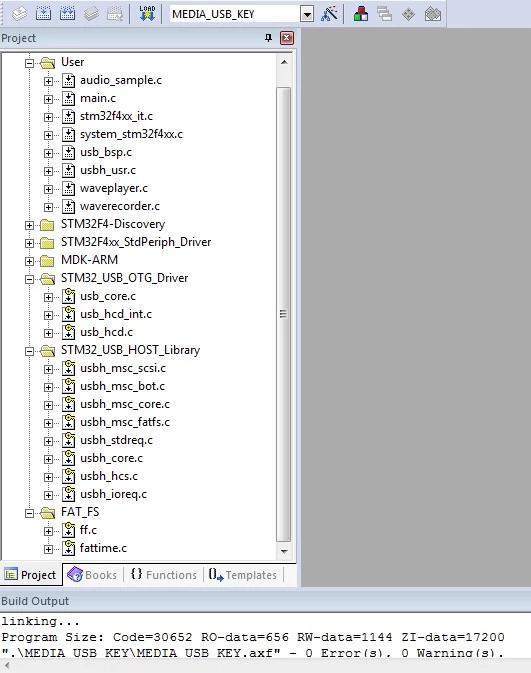Toggle the Project panel auto-hide pin
The height and width of the screenshot is (673, 531).
[268, 38]
